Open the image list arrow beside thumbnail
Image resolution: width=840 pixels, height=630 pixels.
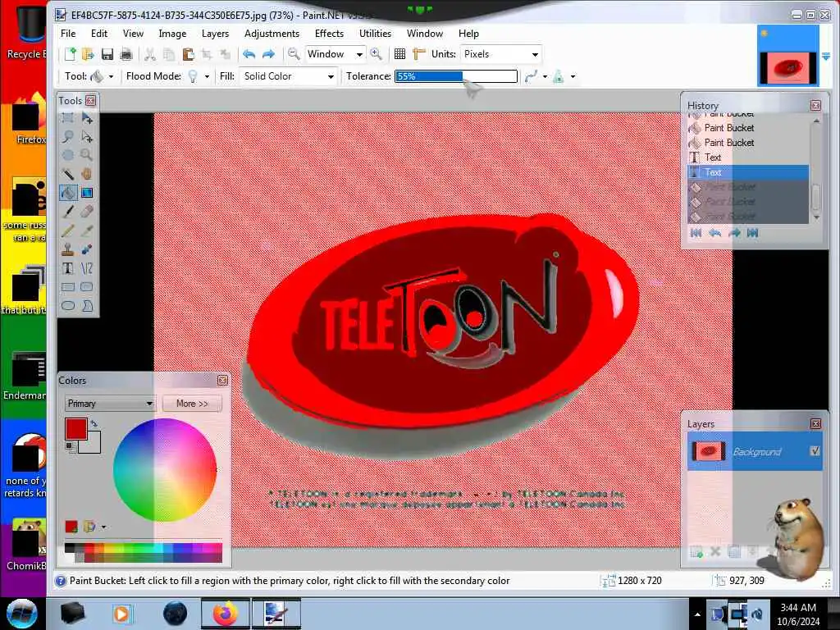[x=826, y=57]
